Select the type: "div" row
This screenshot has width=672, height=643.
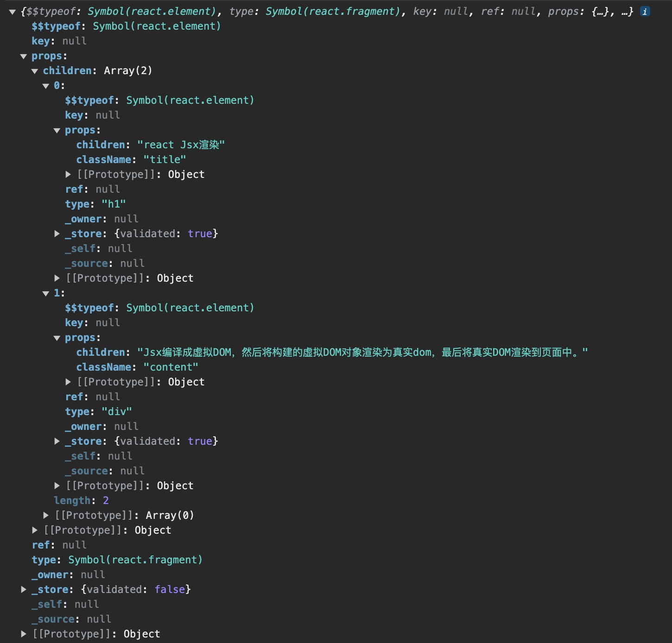coord(99,411)
